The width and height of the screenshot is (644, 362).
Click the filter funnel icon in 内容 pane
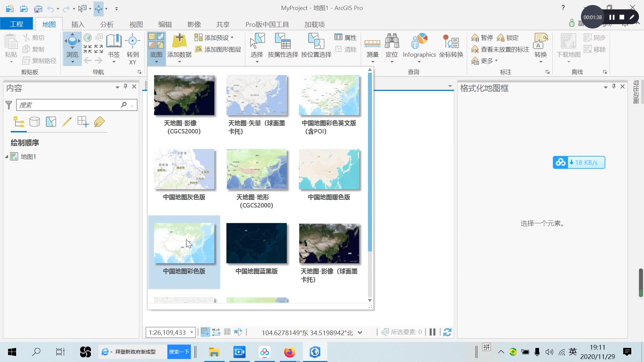[9, 105]
